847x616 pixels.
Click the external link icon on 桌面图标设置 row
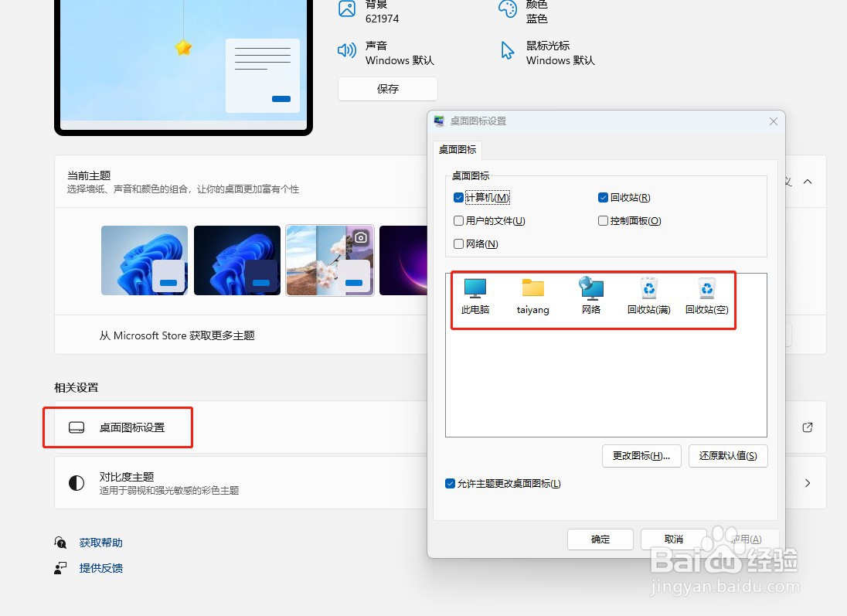[x=808, y=427]
